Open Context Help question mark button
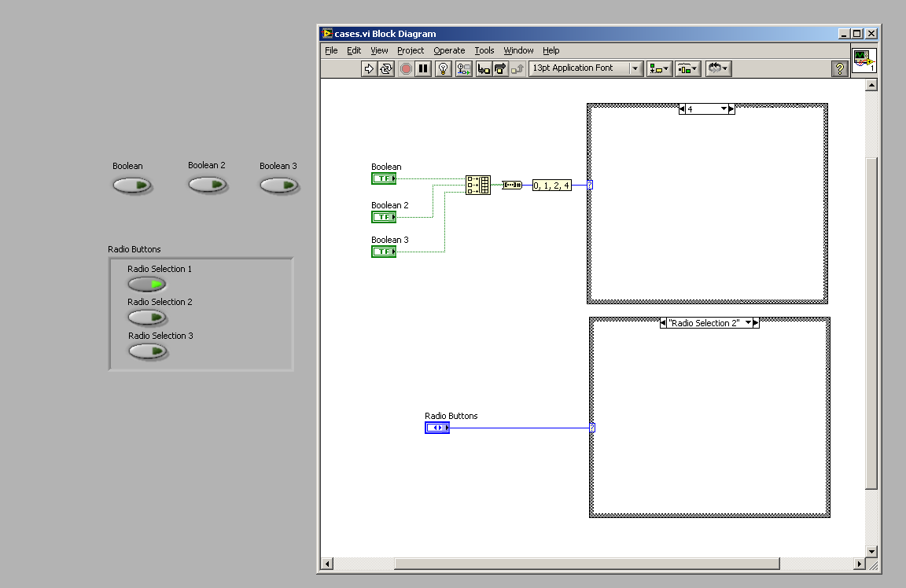The width and height of the screenshot is (906, 588). (840, 68)
